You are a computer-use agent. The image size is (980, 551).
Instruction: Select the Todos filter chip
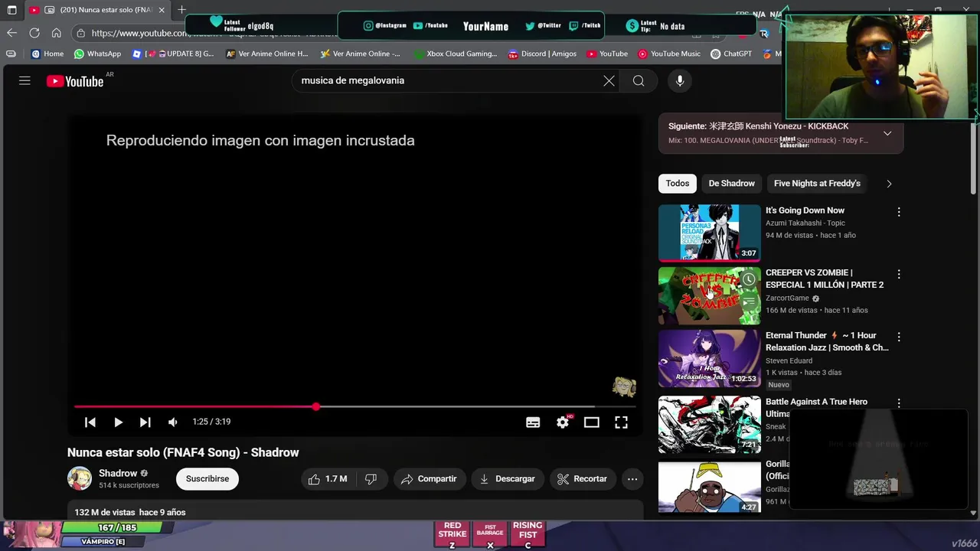677,184
